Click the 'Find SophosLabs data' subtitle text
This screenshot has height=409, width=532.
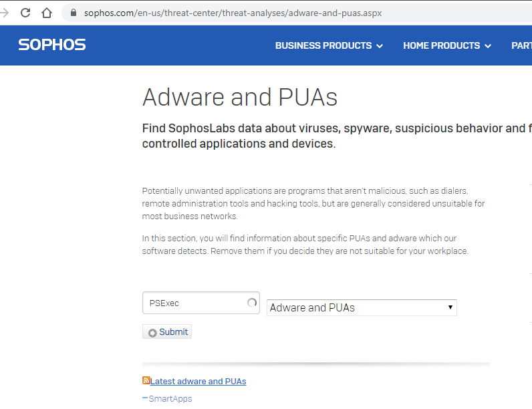pos(337,136)
